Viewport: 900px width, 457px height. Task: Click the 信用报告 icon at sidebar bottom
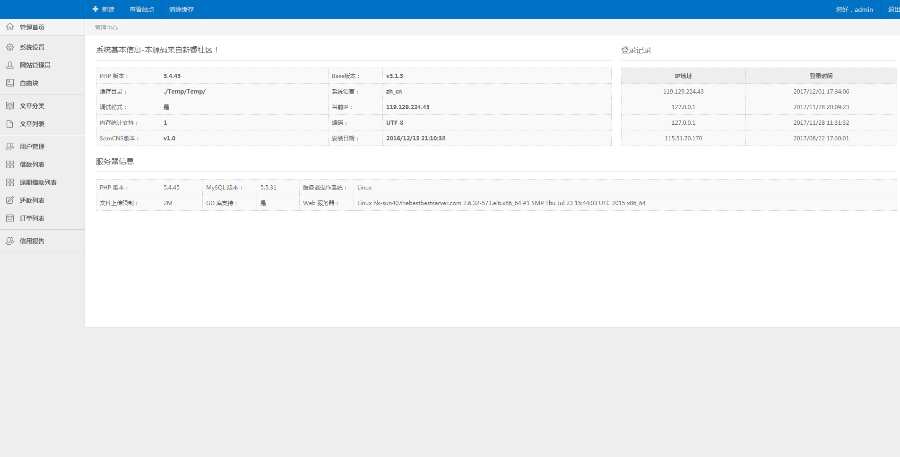pyautogui.click(x=10, y=241)
